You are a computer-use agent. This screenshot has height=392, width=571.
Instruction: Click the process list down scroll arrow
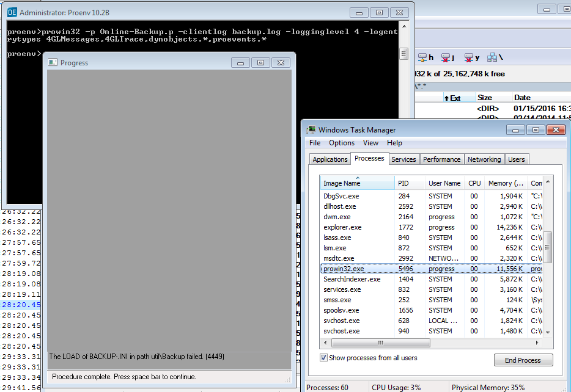coord(548,332)
